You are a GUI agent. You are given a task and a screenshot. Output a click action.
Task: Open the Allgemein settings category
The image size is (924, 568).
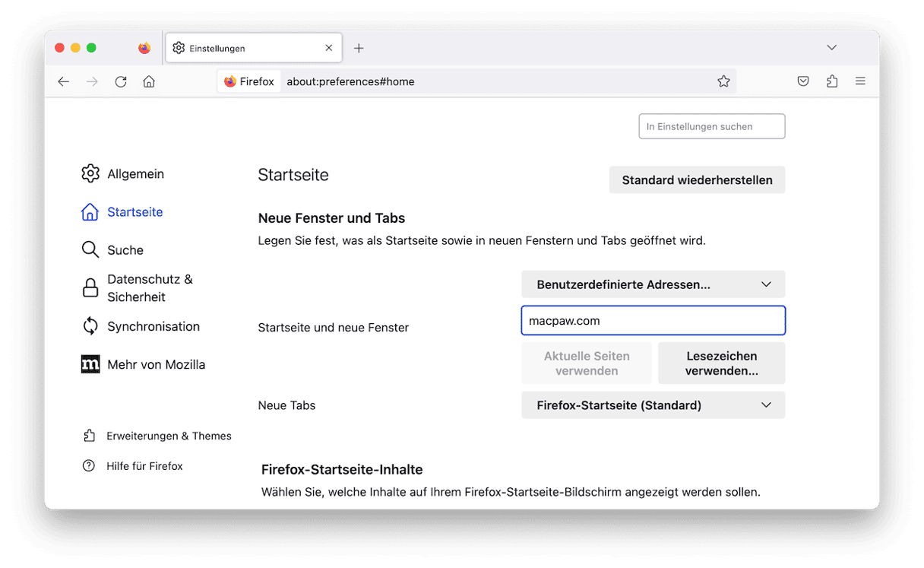[123, 173]
